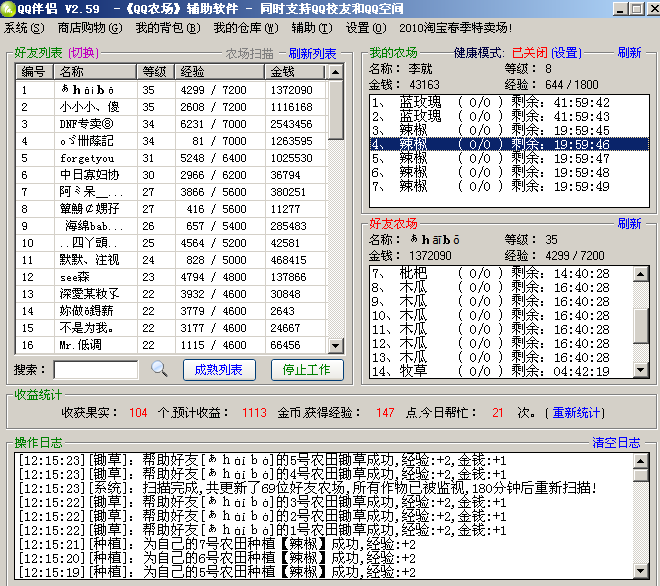Select friend row Mr.低调
This screenshot has height=586, width=660.
point(170,345)
